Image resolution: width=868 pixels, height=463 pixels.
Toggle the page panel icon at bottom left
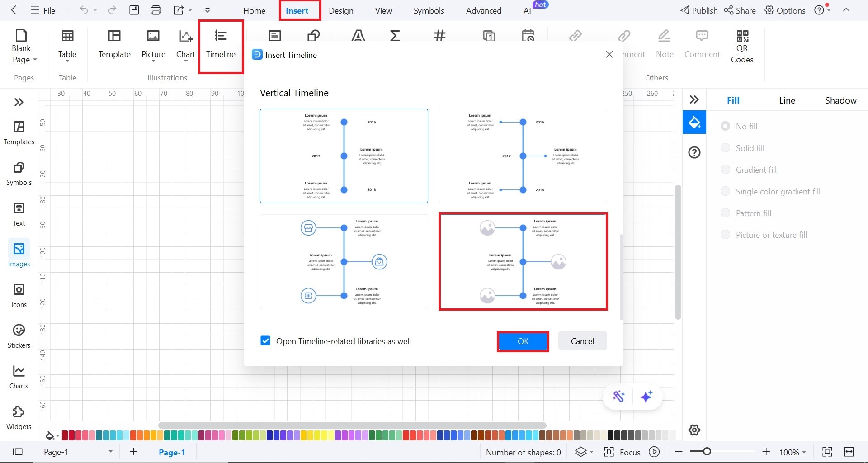(19, 452)
